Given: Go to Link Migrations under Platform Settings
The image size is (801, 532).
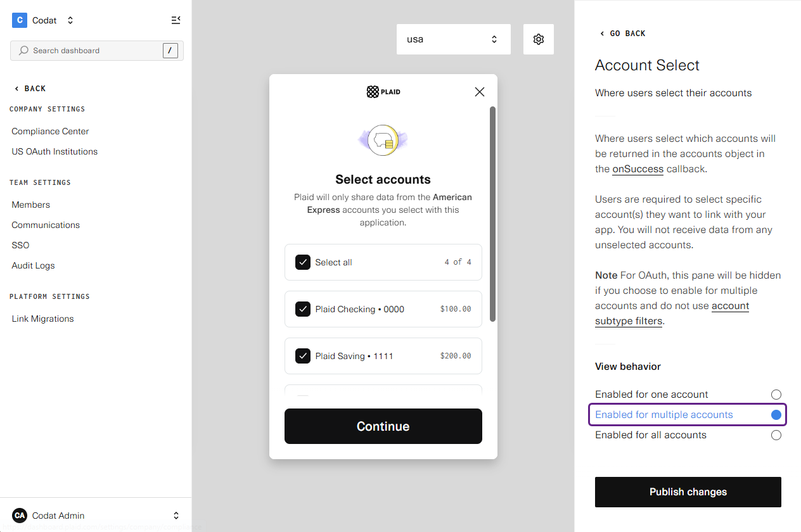Looking at the screenshot, I should pyautogui.click(x=42, y=319).
